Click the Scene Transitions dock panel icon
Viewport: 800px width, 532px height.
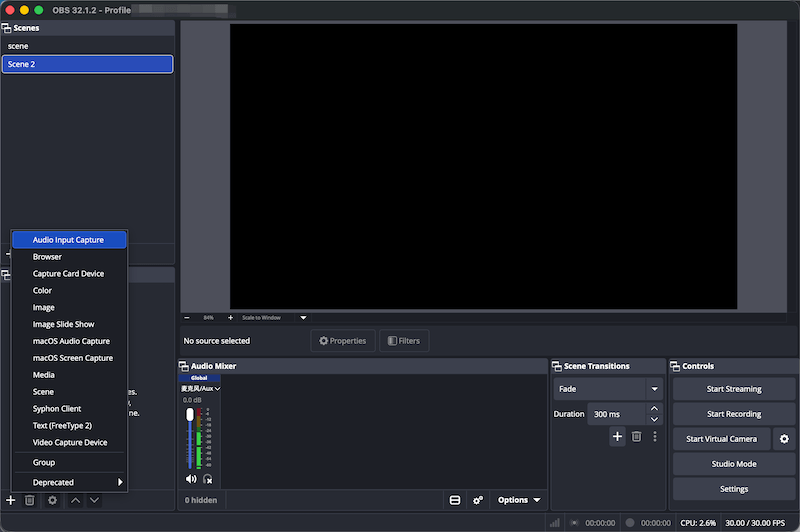(x=557, y=366)
